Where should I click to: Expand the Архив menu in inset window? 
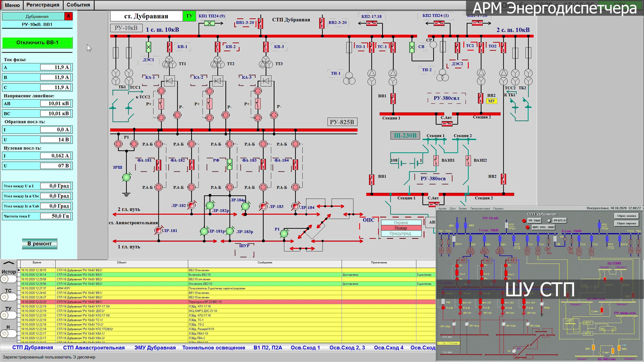pos(442,209)
